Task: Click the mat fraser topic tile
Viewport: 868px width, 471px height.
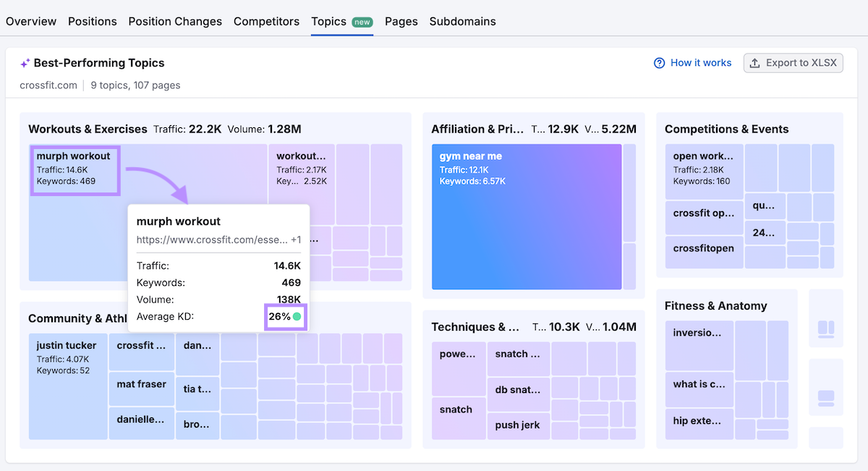Action: tap(142, 385)
